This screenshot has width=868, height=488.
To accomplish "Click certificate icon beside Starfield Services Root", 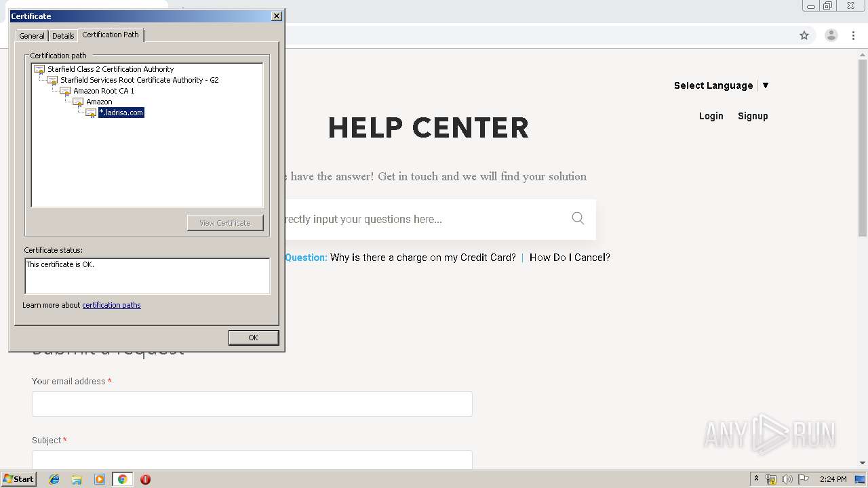I will coord(52,81).
